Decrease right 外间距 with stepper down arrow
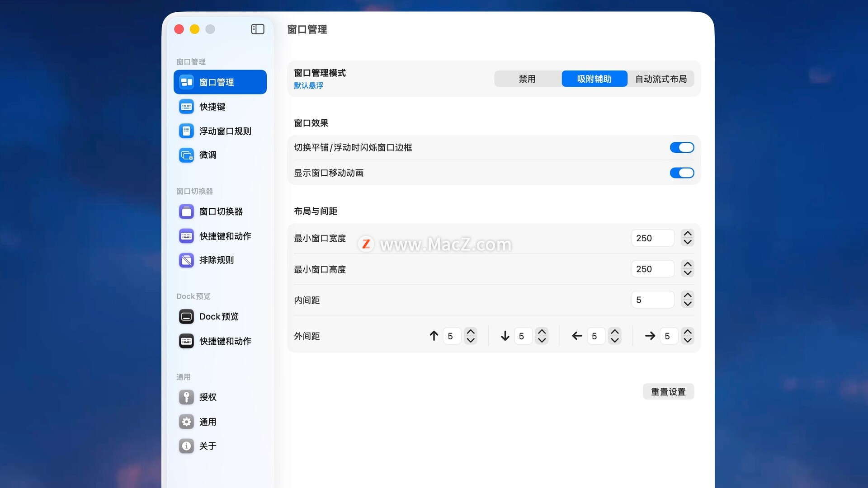Screen dimensions: 868x488 (688, 340)
